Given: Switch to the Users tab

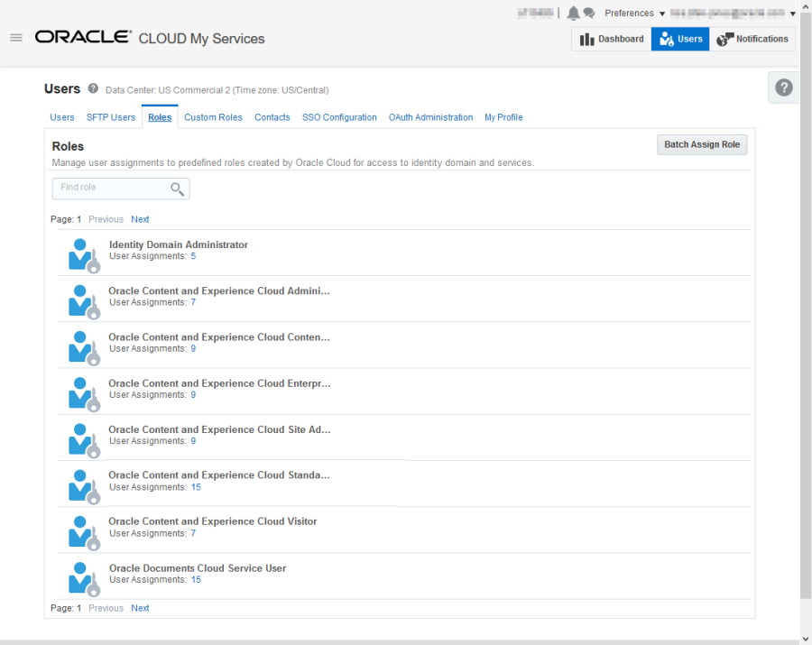Looking at the screenshot, I should (61, 117).
